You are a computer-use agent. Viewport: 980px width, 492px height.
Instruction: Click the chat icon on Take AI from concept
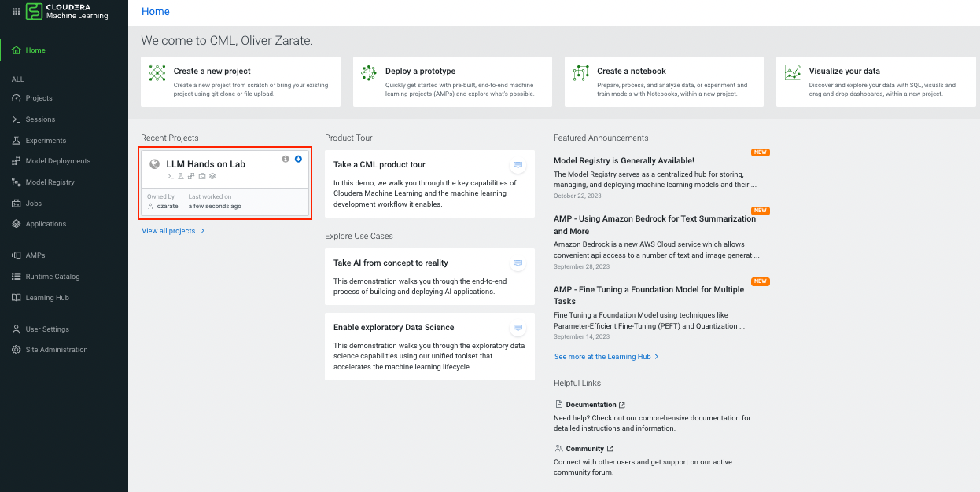pos(518,263)
